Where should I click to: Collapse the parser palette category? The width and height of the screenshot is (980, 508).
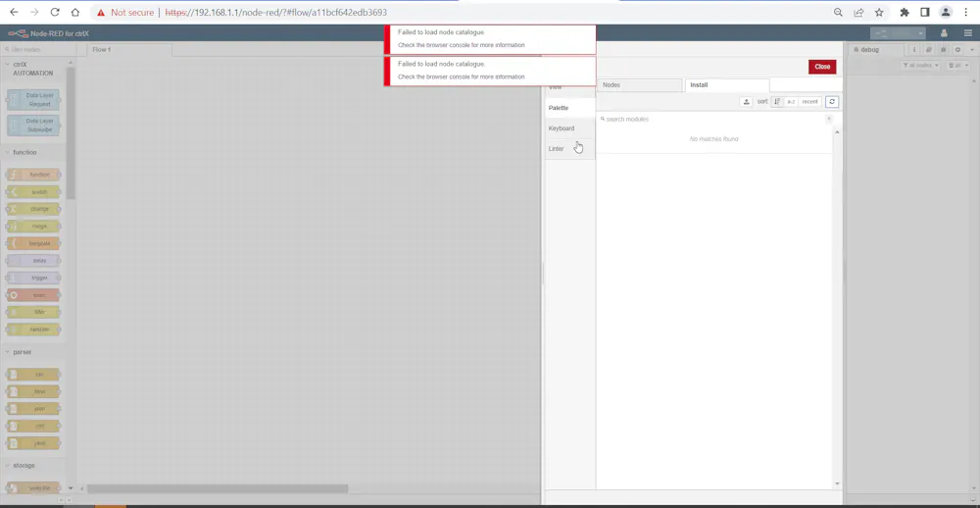pyautogui.click(x=32, y=352)
